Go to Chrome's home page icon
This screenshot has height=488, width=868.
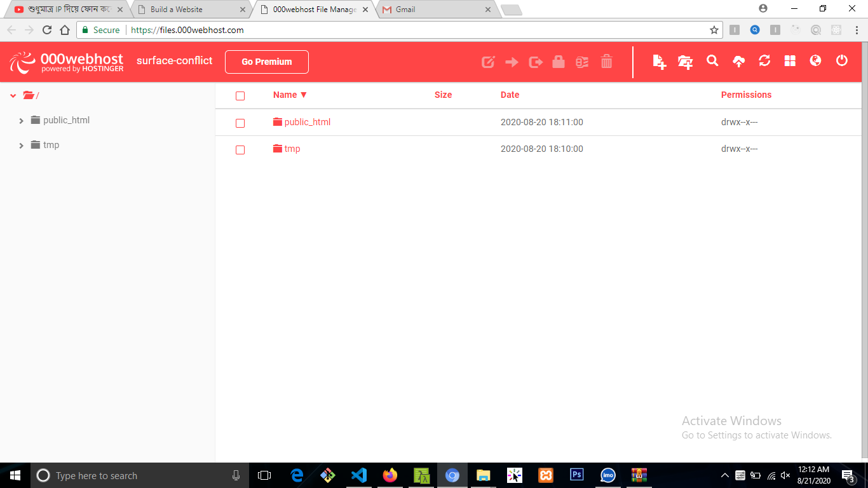click(x=65, y=30)
